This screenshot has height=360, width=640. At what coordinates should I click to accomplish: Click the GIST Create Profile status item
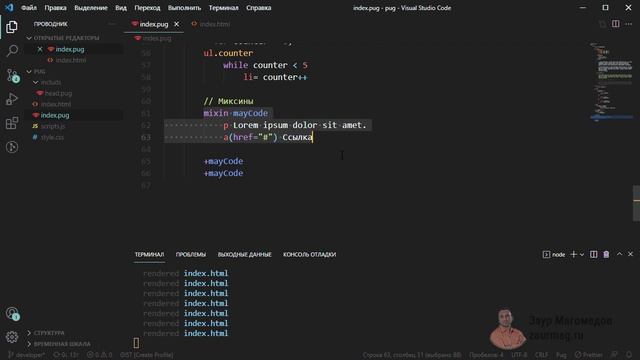click(147, 355)
